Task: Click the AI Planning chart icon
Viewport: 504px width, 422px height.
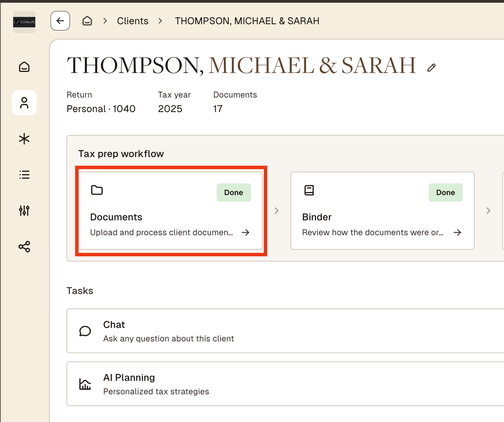Action: [x=85, y=384]
